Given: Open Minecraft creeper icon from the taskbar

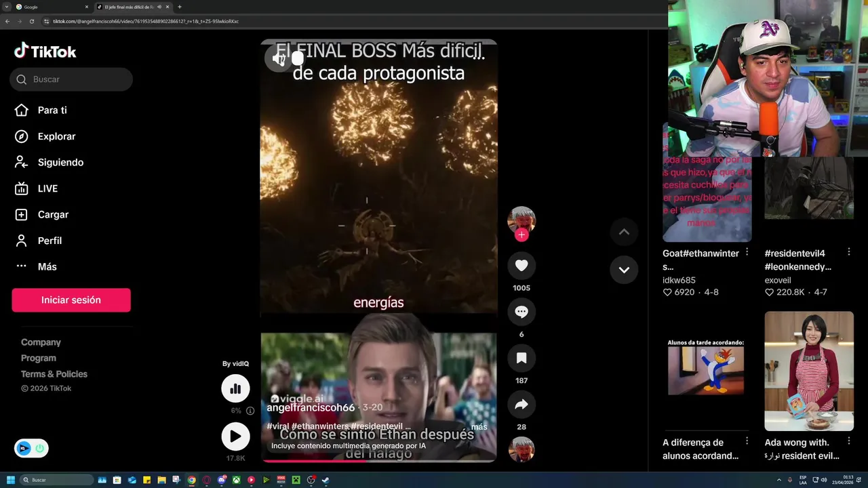Looking at the screenshot, I should tap(296, 480).
